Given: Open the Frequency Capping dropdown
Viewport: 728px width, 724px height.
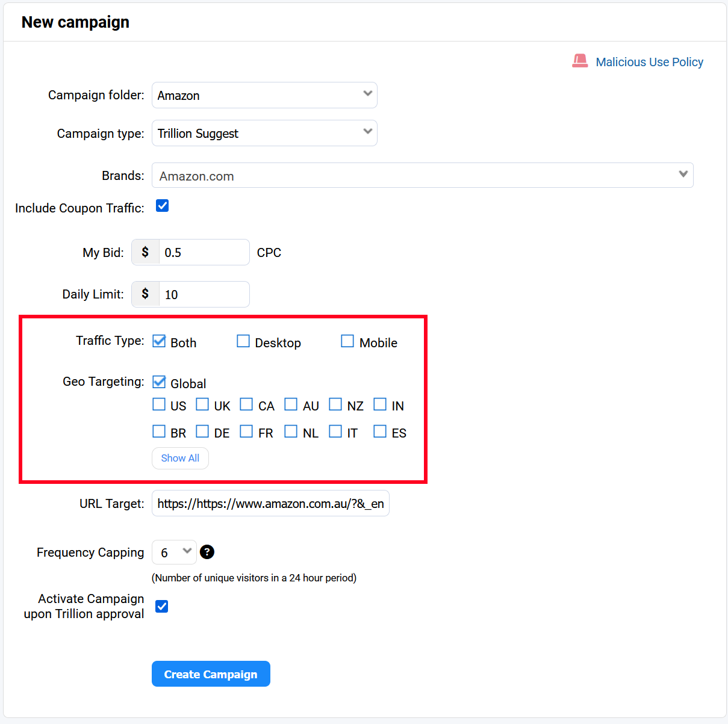Looking at the screenshot, I should coord(174,552).
